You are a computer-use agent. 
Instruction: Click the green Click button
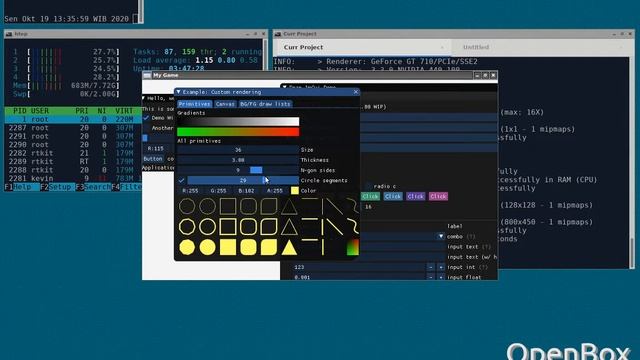click(x=370, y=196)
